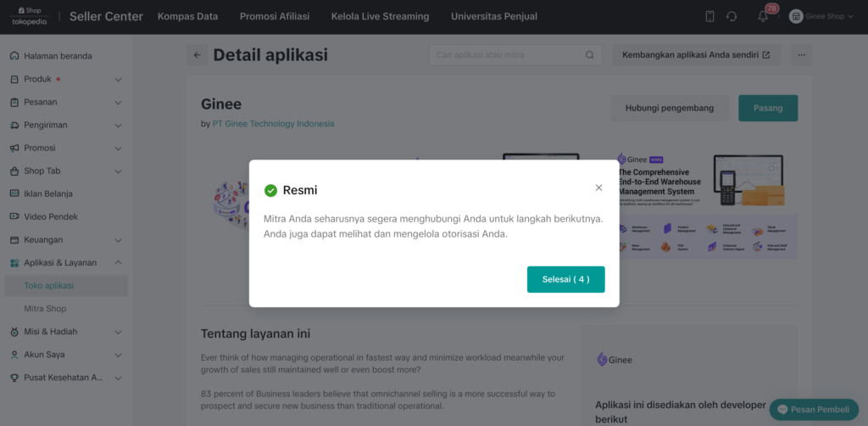Screen dimensions: 868x426
Task: Click the Shop Tab bag icon
Action: pos(14,171)
